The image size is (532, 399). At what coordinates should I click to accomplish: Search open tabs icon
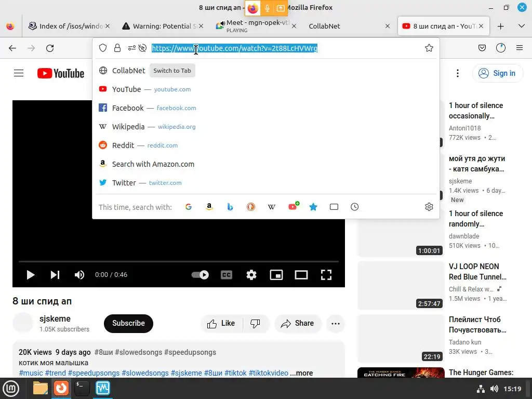click(x=334, y=207)
